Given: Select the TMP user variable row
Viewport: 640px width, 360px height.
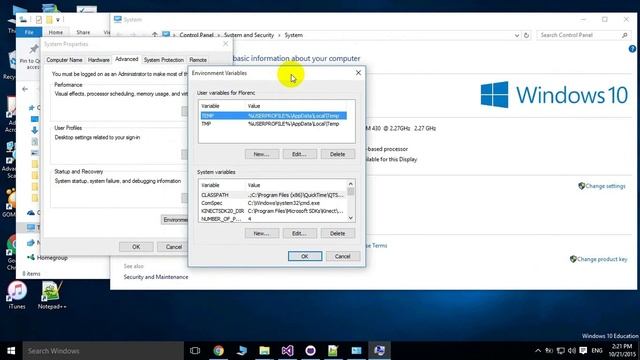Looking at the screenshot, I should coord(273,124).
